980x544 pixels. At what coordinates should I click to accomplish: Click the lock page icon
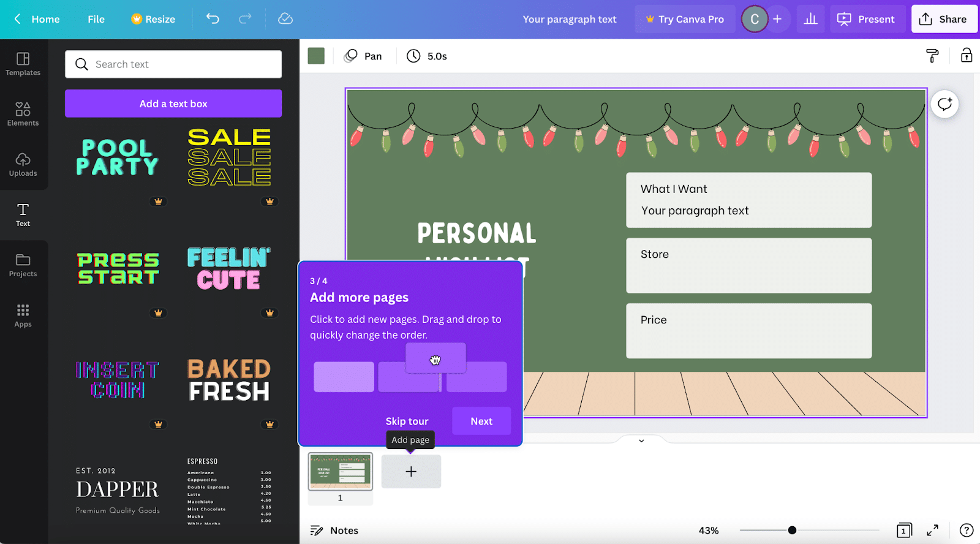[x=967, y=56]
